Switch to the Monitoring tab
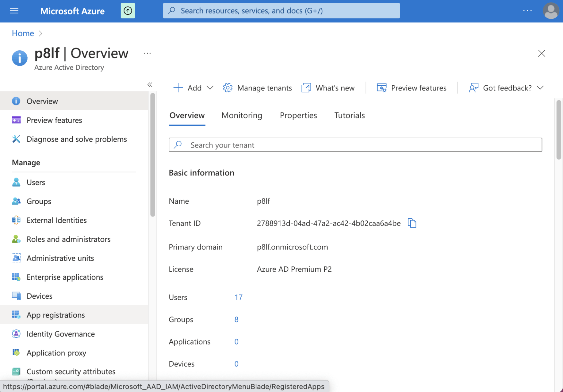The image size is (563, 392). tap(242, 115)
